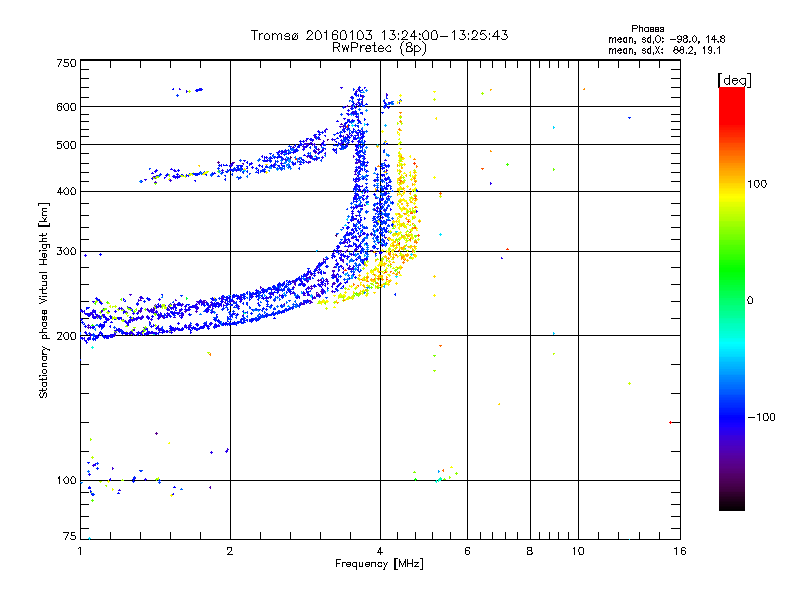The width and height of the screenshot is (800, 600).
Task: Click the grid crossing of 4 MHz and 300 km
Action: pos(380,251)
